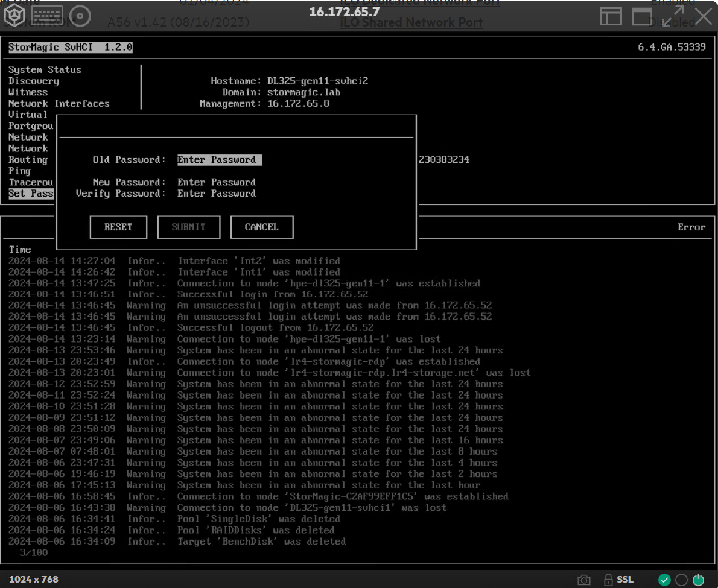Select the Portgroups menu entry
This screenshot has width=718, height=588.
31,126
